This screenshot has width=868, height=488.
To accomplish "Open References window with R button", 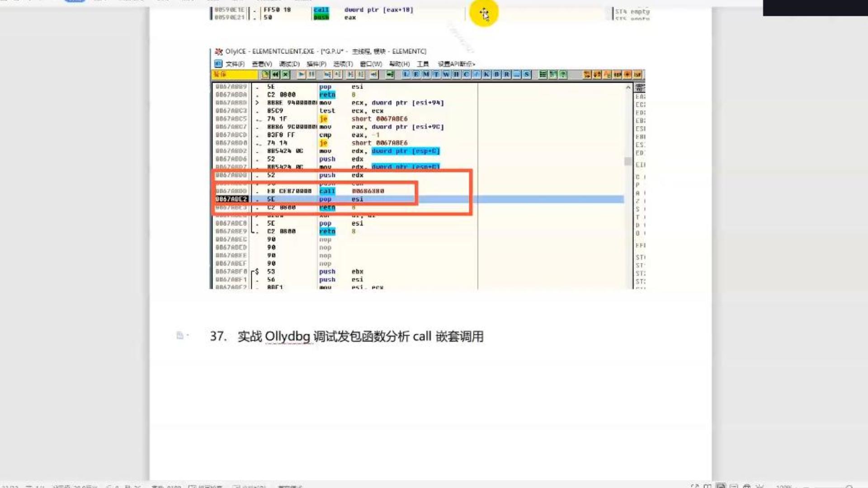I will [506, 75].
